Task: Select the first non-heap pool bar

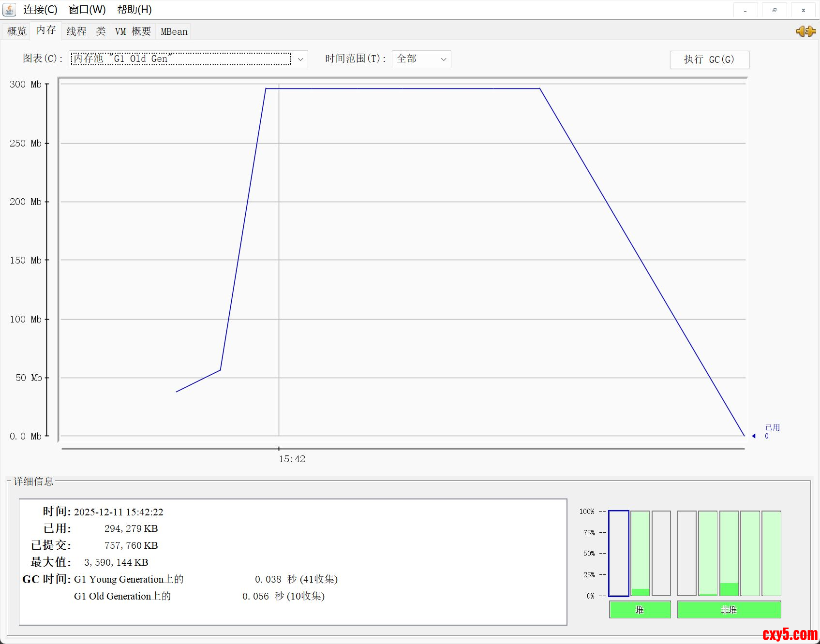Action: 686,553
